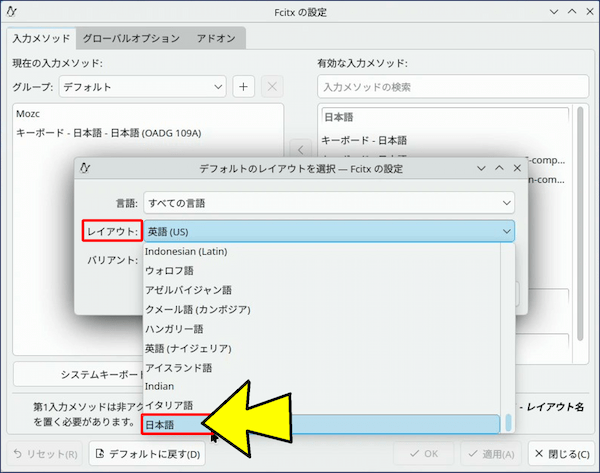Click the Fcitx icon in the dialog title bar

click(x=86, y=168)
